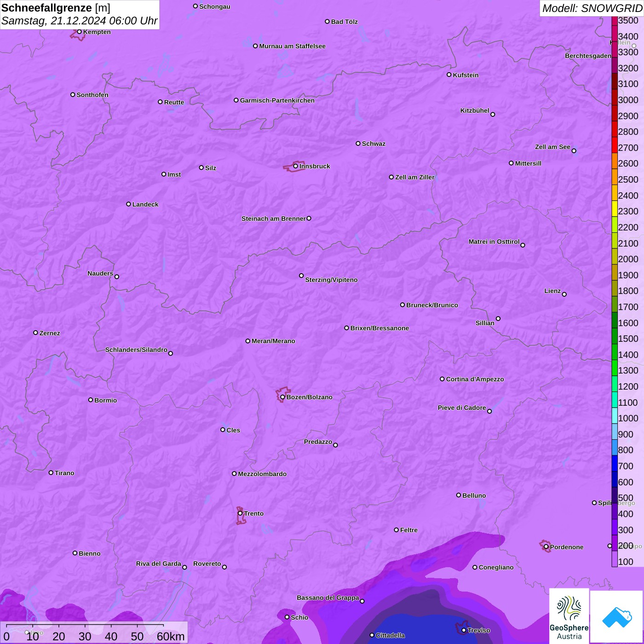
Task: Click the light purple 100 legend swatch
Action: [x=615, y=559]
